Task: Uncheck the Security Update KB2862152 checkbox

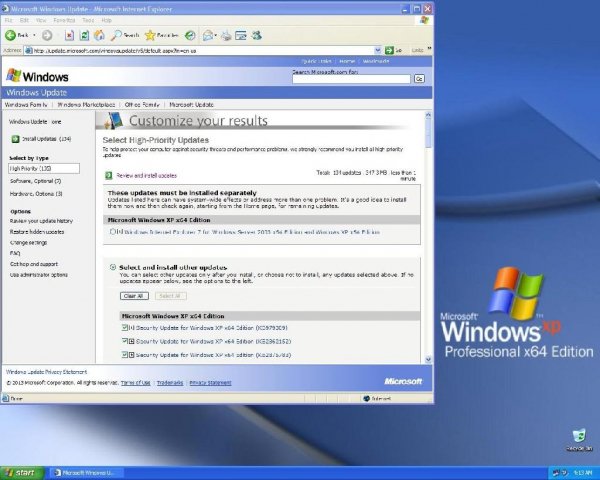Action: tap(124, 341)
